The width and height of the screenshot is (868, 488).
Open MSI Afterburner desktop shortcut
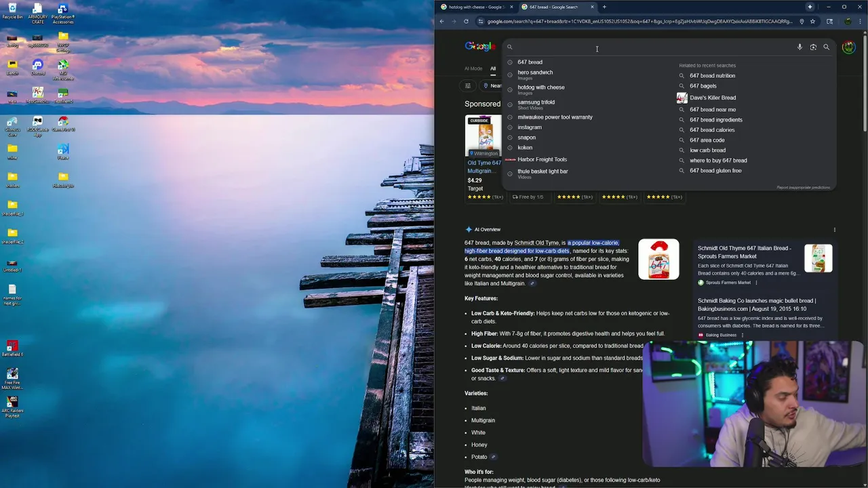pos(63,70)
